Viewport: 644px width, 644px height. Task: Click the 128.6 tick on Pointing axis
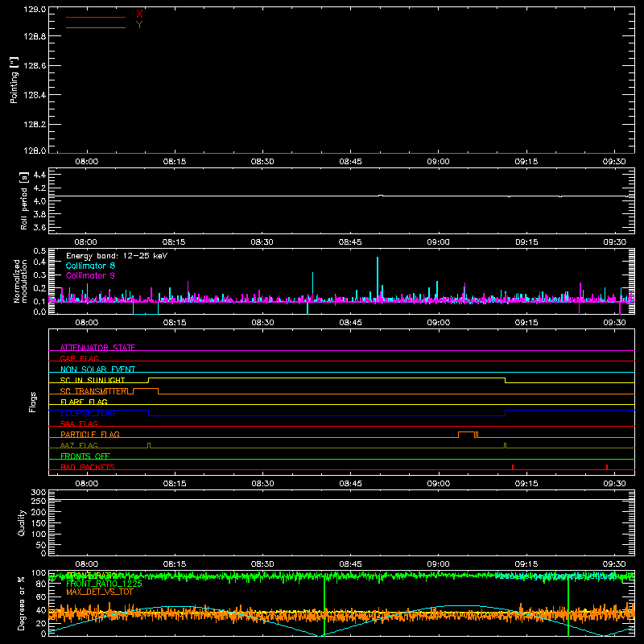point(35,65)
